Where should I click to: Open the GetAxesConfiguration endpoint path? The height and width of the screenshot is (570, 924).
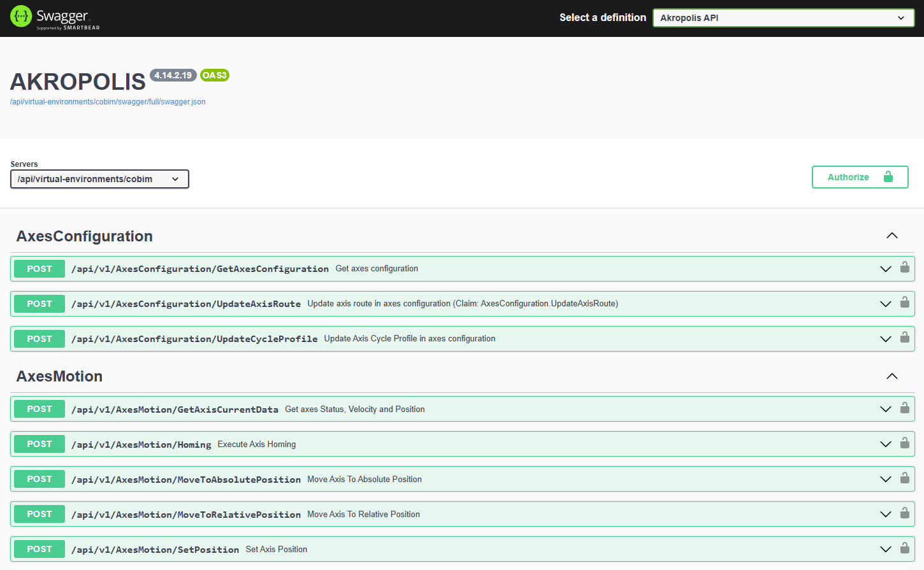(200, 269)
